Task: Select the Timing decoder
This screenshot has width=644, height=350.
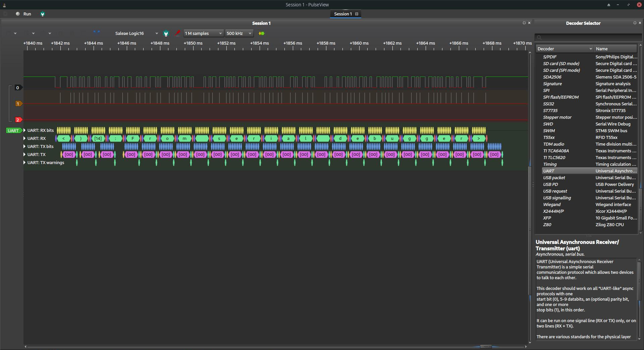Action: click(589, 164)
